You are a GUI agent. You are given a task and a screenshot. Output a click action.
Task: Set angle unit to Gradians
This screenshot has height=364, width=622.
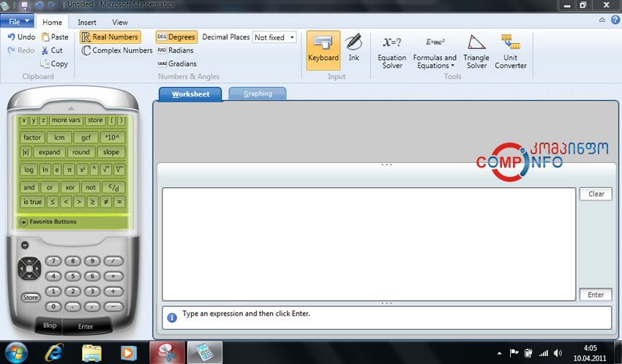click(x=177, y=64)
